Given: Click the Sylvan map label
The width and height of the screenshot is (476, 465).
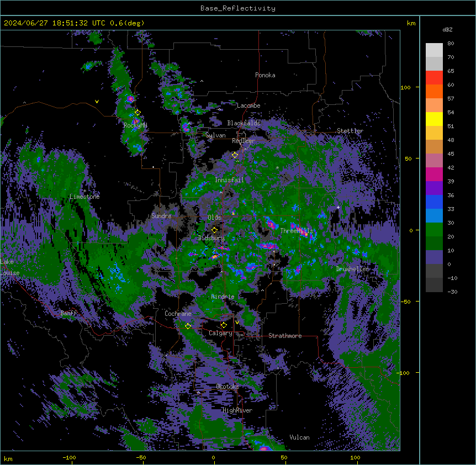Looking at the screenshot, I should pos(215,135).
